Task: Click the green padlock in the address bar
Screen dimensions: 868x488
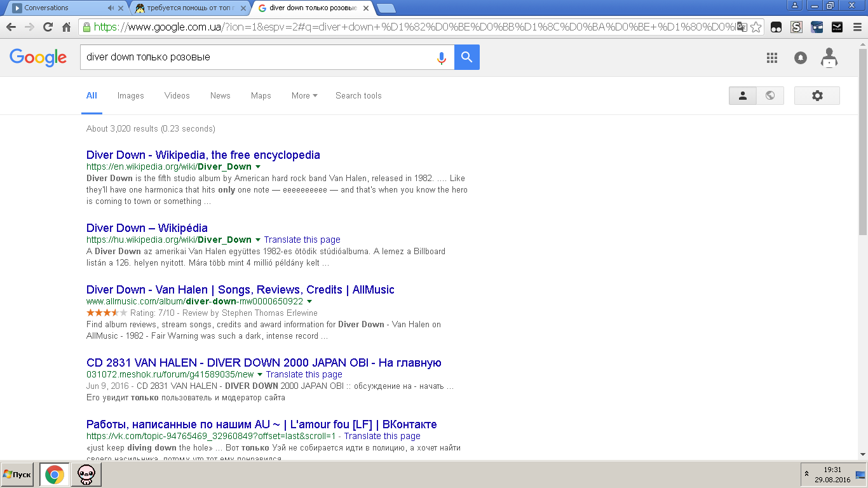Action: [86, 27]
